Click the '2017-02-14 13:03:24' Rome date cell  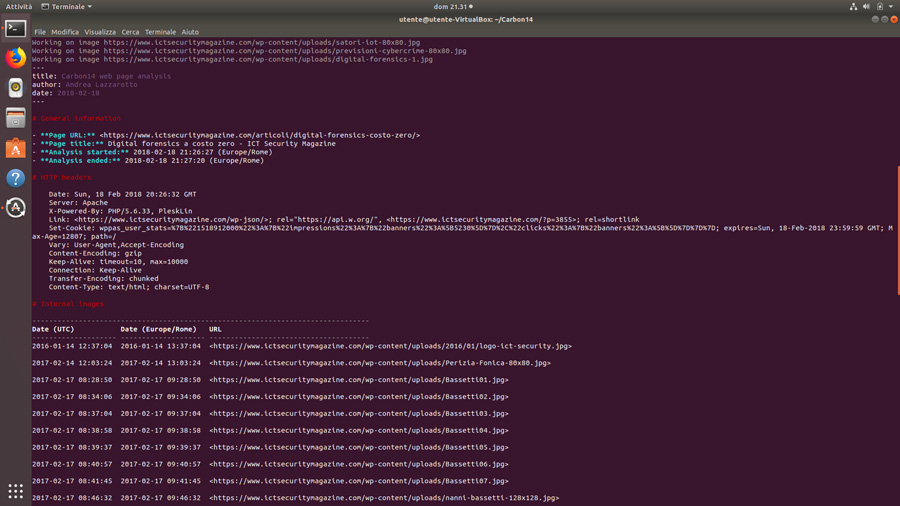161,363
